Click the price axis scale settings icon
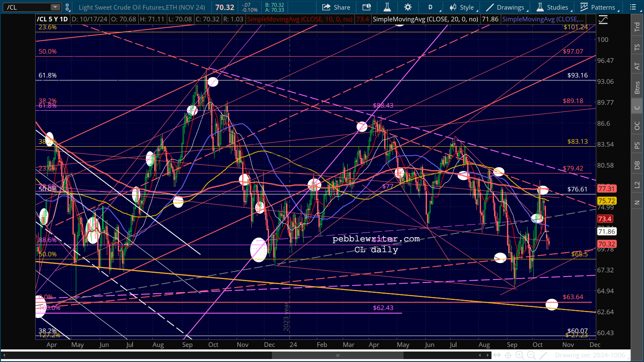Screen dimensions: 644x362 click(603, 19)
